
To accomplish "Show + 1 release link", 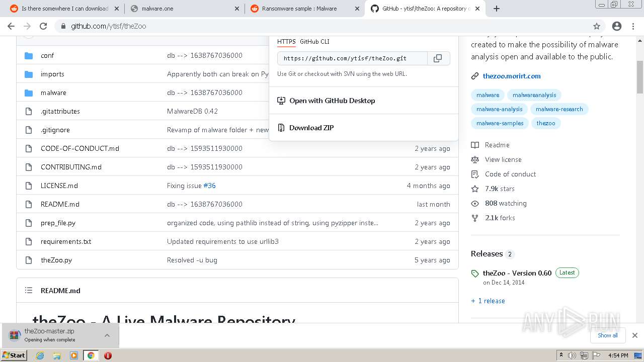I will [488, 301].
